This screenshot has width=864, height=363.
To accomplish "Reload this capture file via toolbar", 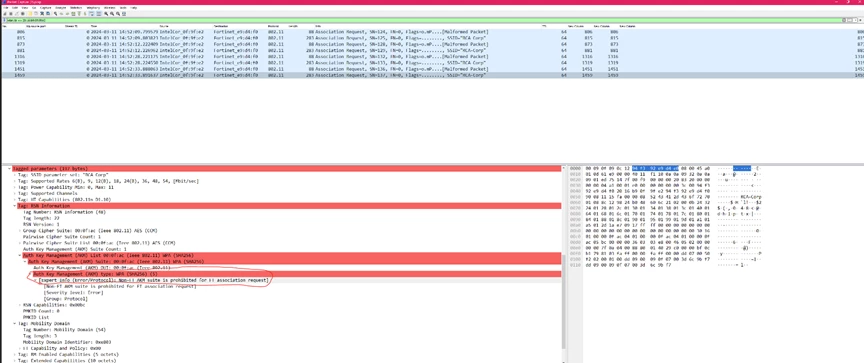I will 48,14.
